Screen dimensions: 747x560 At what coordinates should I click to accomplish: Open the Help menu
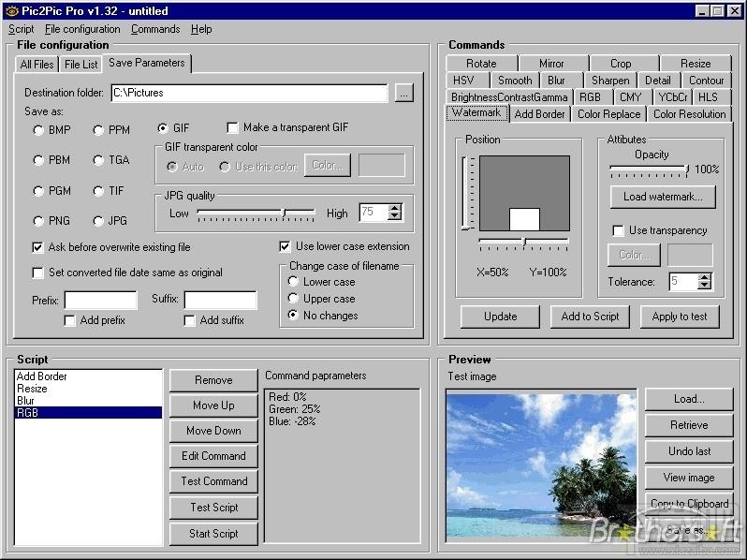click(201, 29)
